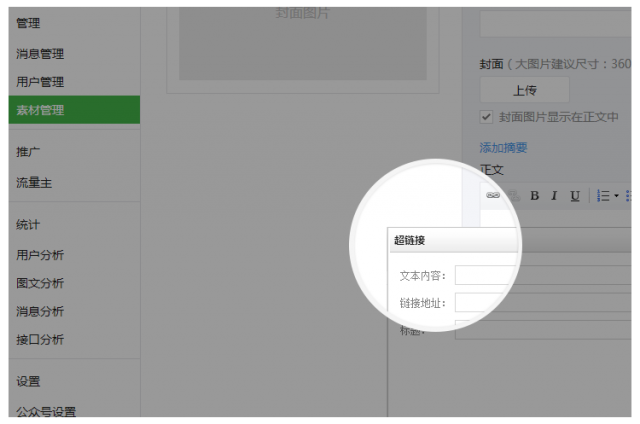This screenshot has height=424, width=640.
Task: Open 接口分析 in the sidebar
Action: tap(40, 340)
